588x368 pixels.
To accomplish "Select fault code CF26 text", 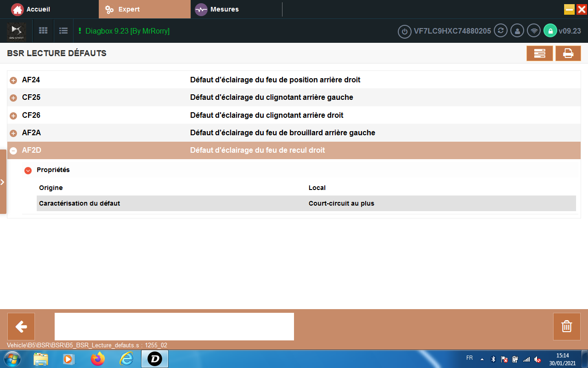I will click(x=31, y=115).
